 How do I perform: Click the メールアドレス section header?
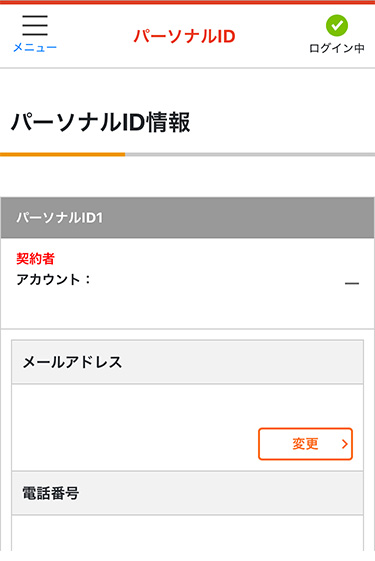click(x=188, y=362)
